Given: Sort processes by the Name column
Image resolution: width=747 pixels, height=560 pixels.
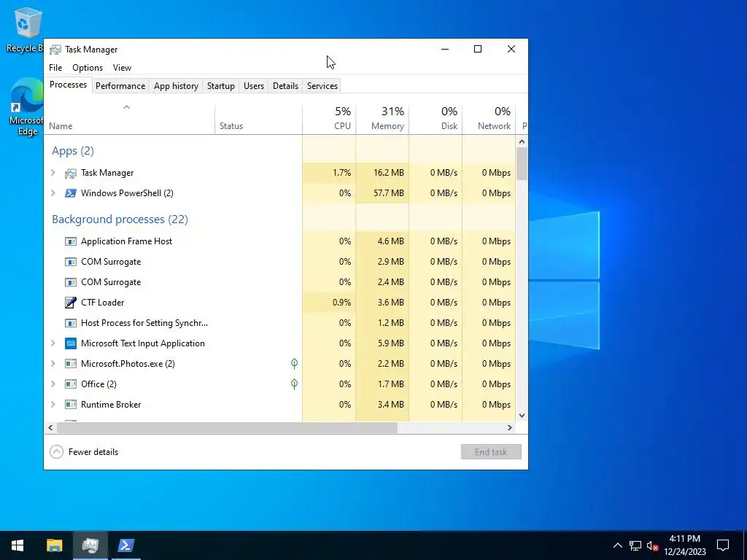Looking at the screenshot, I should click(130, 119).
